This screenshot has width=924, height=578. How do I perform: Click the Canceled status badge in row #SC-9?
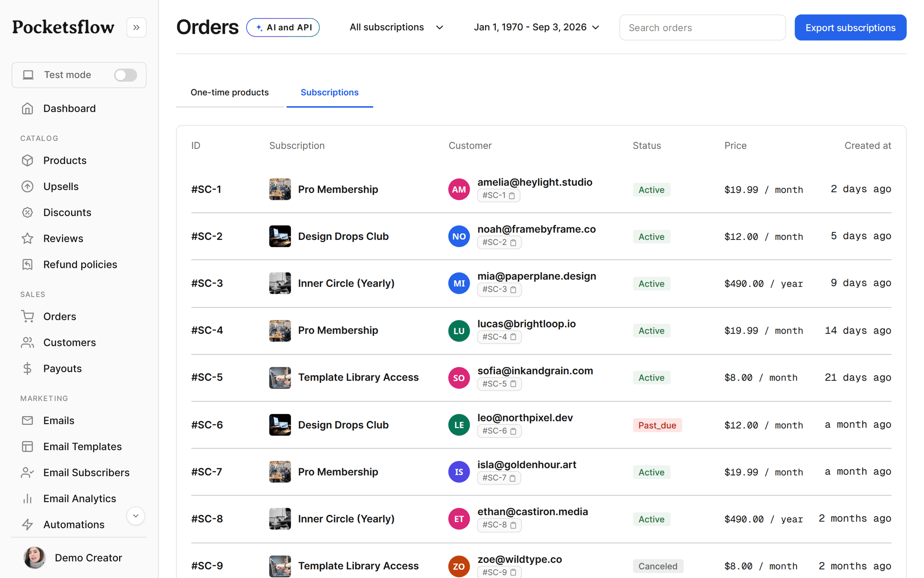[658, 566]
